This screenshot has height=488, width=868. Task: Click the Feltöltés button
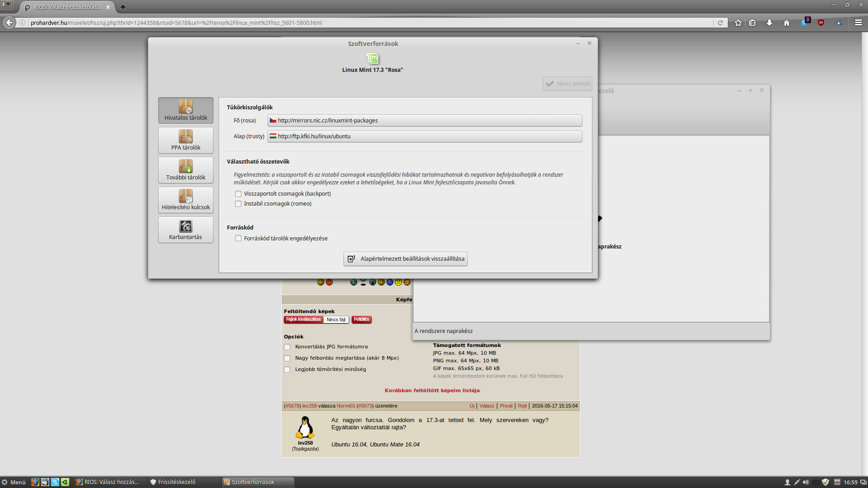pos(361,319)
